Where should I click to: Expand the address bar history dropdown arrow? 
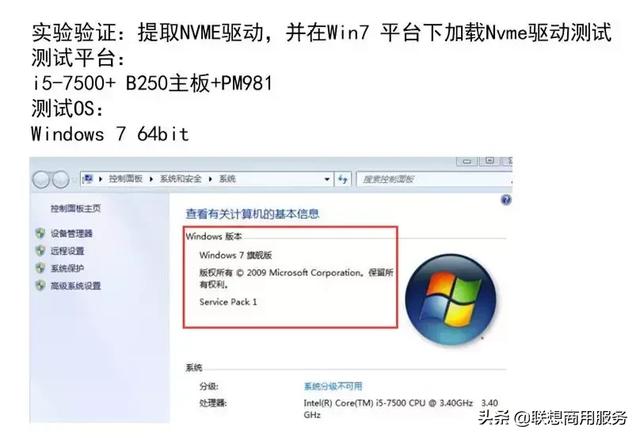coord(327,179)
